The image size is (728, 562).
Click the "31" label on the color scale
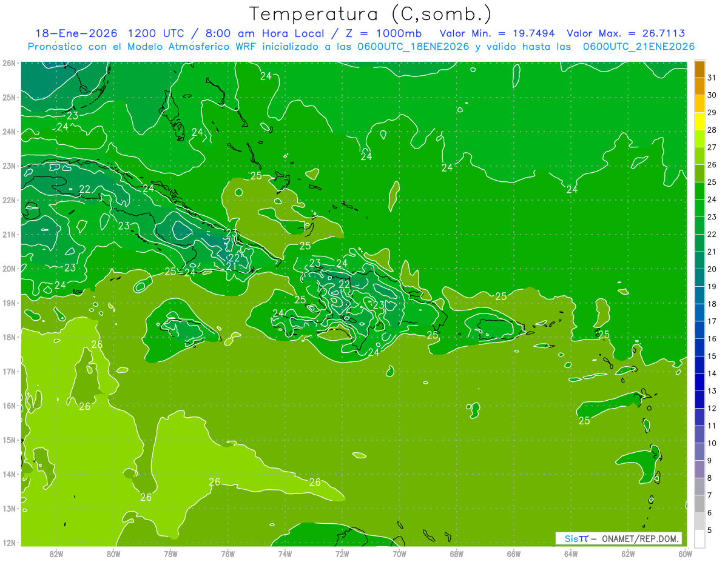(712, 78)
